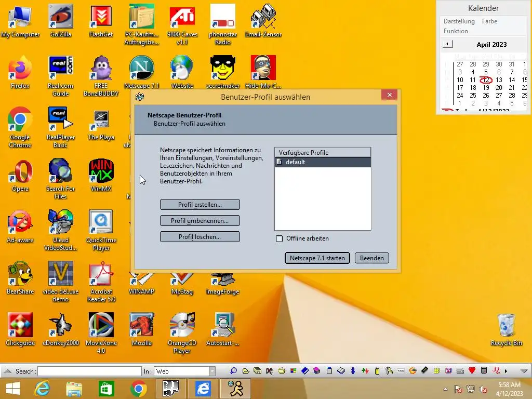Open phonostar Radio shortcut
Screen dimensions: 532x399
222,25
